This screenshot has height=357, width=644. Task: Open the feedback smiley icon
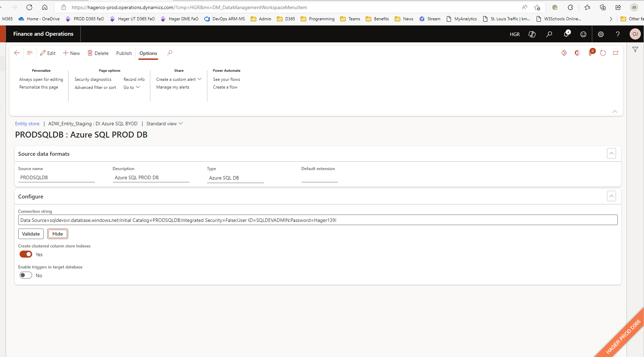coord(583,34)
